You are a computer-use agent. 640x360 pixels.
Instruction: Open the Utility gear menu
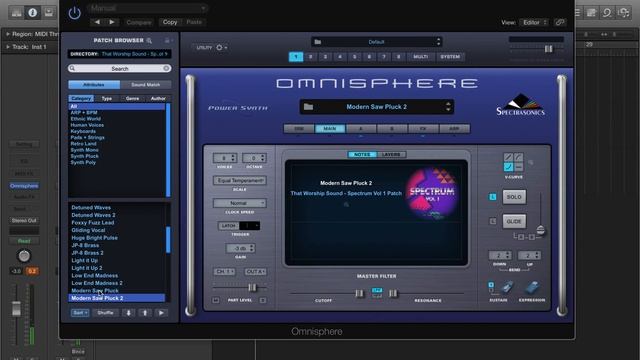[x=221, y=48]
